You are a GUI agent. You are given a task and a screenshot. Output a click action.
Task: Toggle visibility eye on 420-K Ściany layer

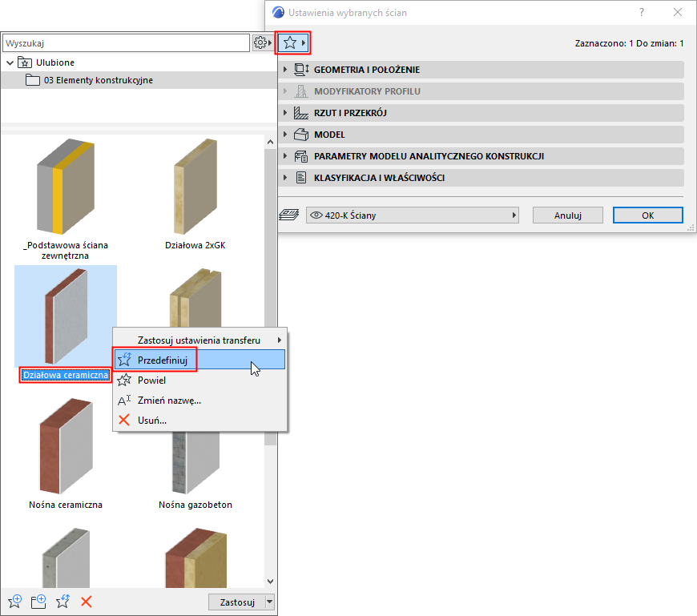tap(316, 215)
